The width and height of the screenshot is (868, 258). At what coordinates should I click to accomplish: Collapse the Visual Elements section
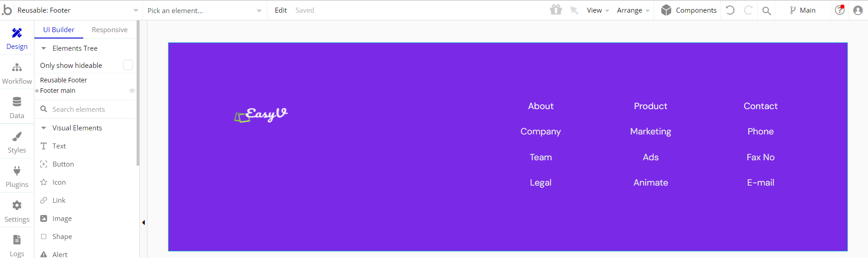point(44,128)
